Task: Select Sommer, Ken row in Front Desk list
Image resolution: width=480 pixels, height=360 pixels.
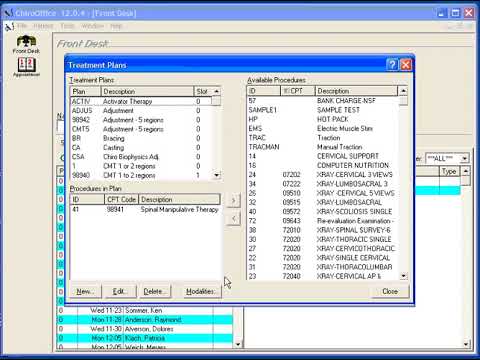Action: click(145, 310)
